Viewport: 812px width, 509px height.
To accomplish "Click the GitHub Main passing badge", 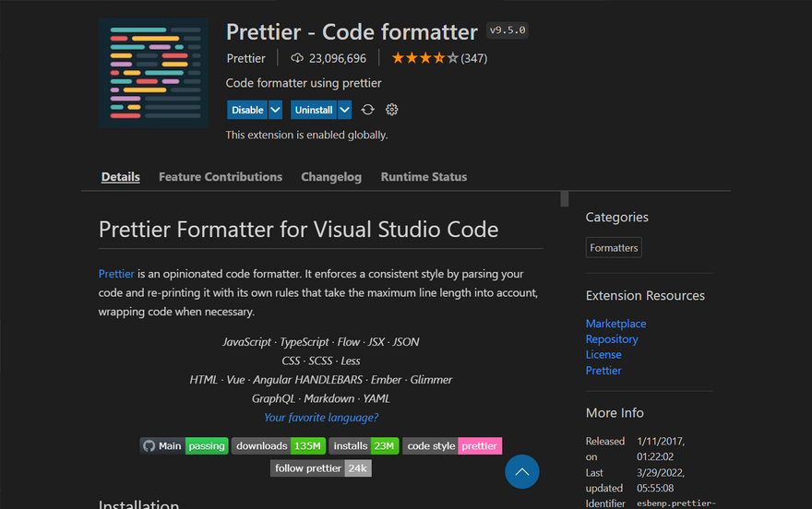I will (184, 446).
